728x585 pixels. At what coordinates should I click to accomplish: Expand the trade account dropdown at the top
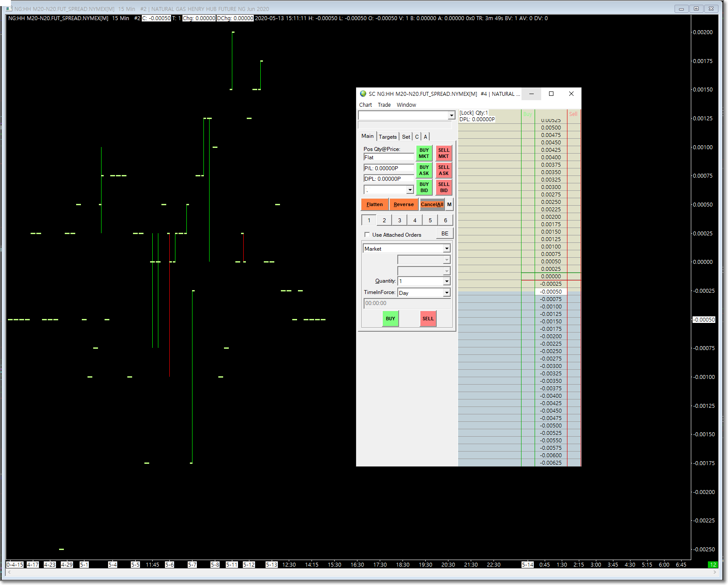coord(451,116)
